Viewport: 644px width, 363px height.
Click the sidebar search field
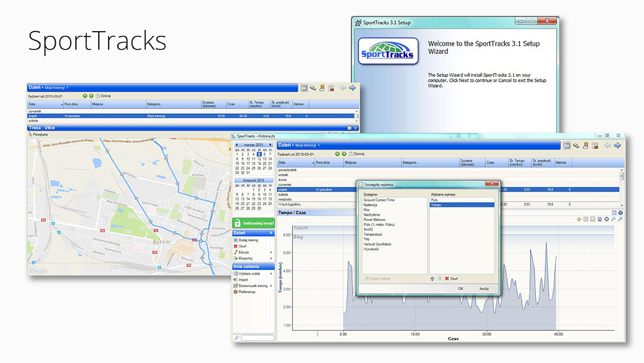pos(257,338)
